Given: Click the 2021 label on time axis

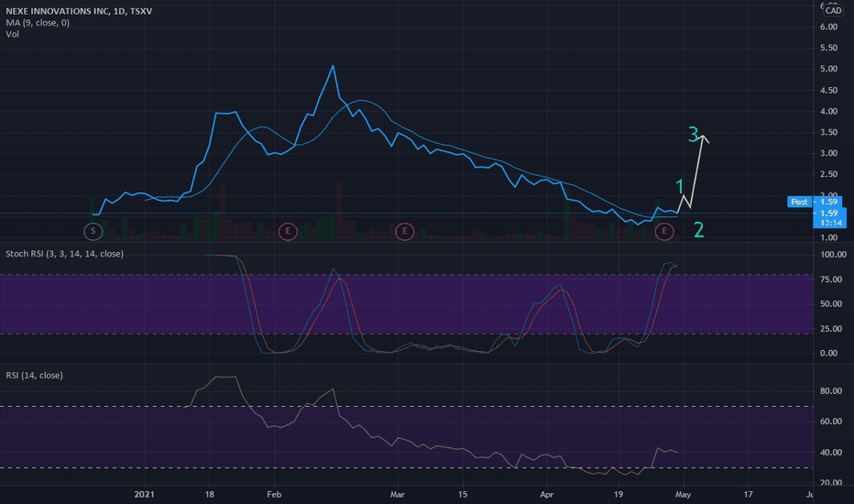Looking at the screenshot, I should point(145,494).
